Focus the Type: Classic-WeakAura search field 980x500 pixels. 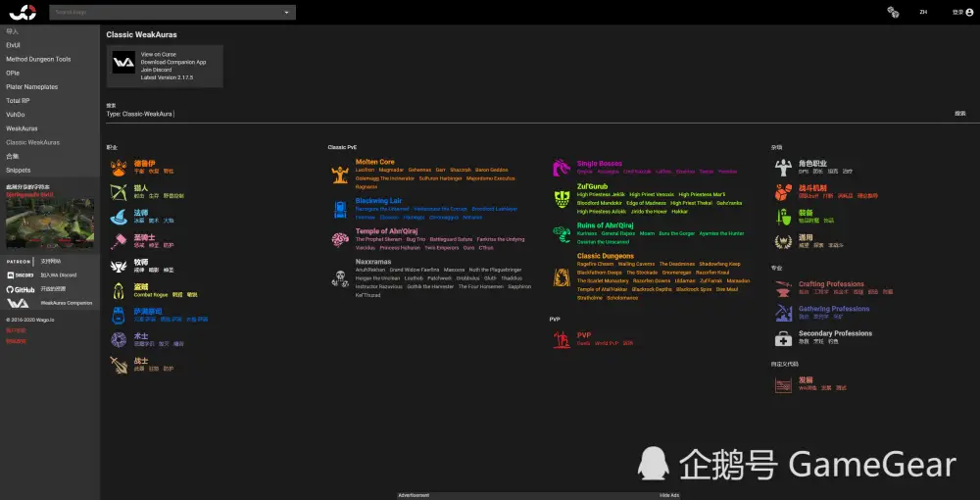click(525, 114)
